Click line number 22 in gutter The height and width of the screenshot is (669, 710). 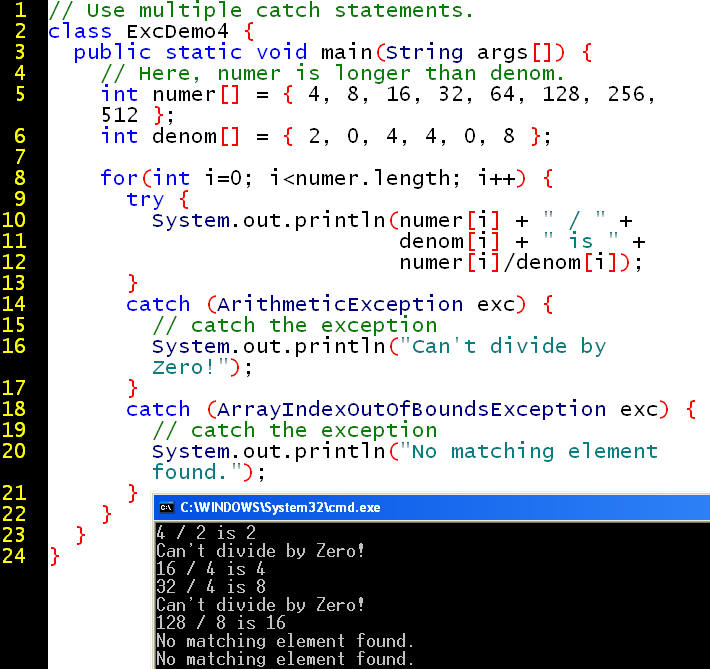click(x=14, y=514)
